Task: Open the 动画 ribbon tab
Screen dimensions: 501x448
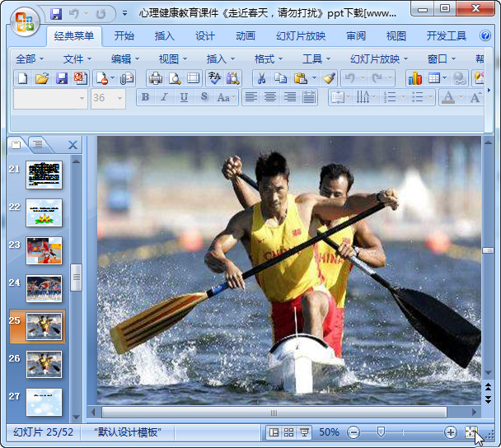Action: 246,35
